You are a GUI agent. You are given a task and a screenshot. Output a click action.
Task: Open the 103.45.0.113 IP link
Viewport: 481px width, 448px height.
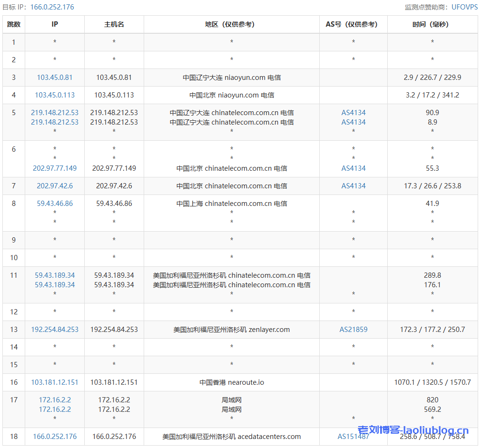55,95
